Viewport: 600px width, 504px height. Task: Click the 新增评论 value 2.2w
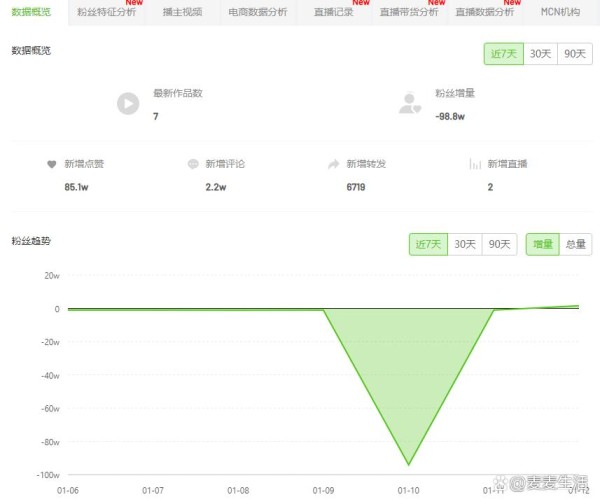tap(216, 187)
